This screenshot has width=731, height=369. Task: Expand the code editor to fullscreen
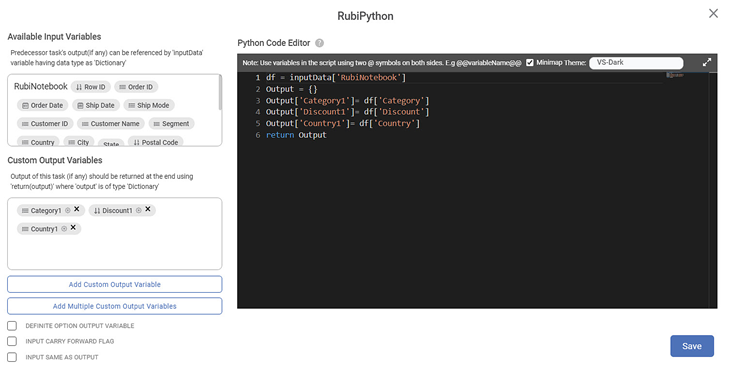tap(707, 62)
